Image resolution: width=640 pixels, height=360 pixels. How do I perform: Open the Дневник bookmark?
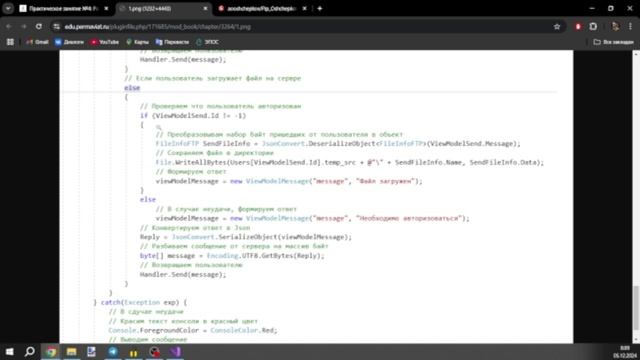(x=69, y=42)
